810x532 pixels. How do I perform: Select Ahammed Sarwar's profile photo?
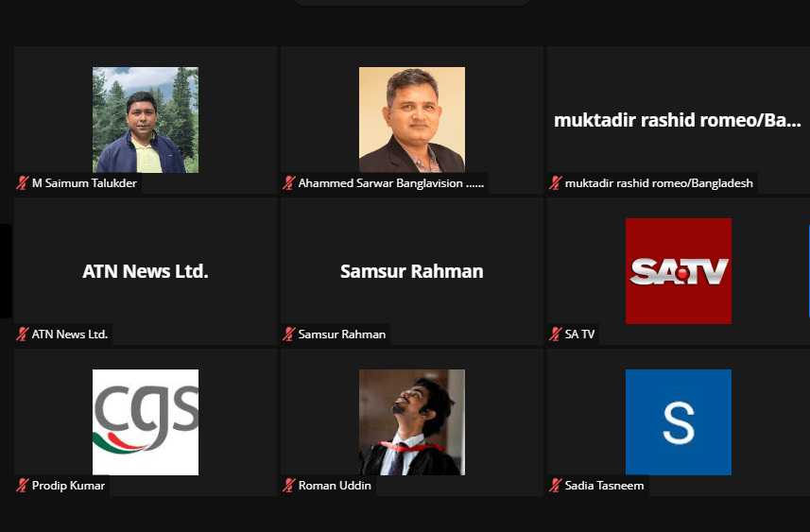[412, 120]
